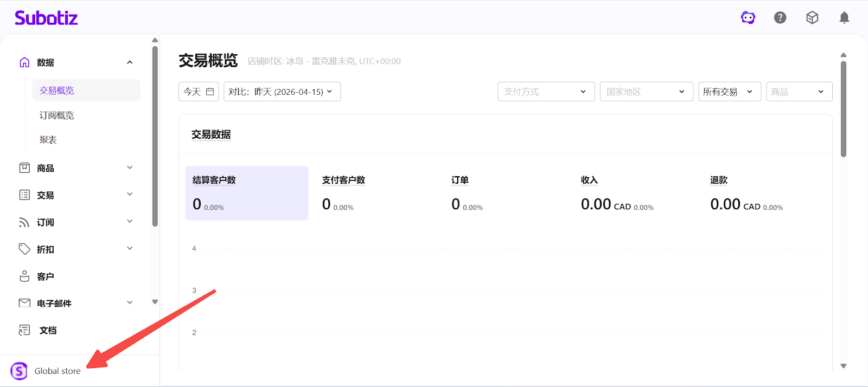The image size is (868, 387).
Task: Click the 客户 customer icon in sidebar
Action: tap(24, 276)
